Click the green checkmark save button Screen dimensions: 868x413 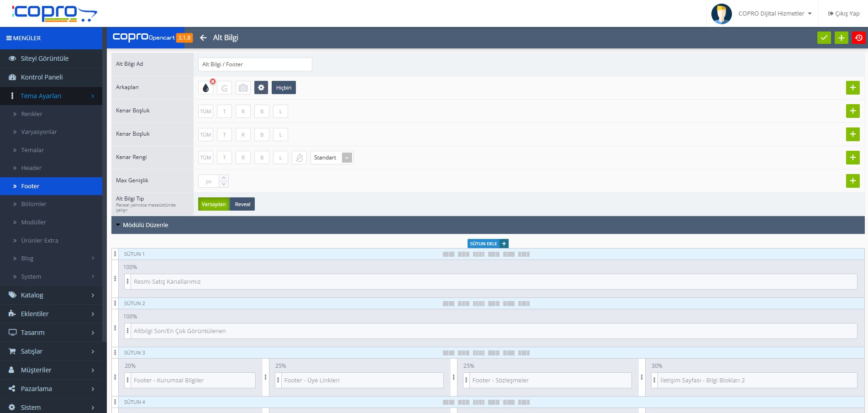click(x=824, y=38)
